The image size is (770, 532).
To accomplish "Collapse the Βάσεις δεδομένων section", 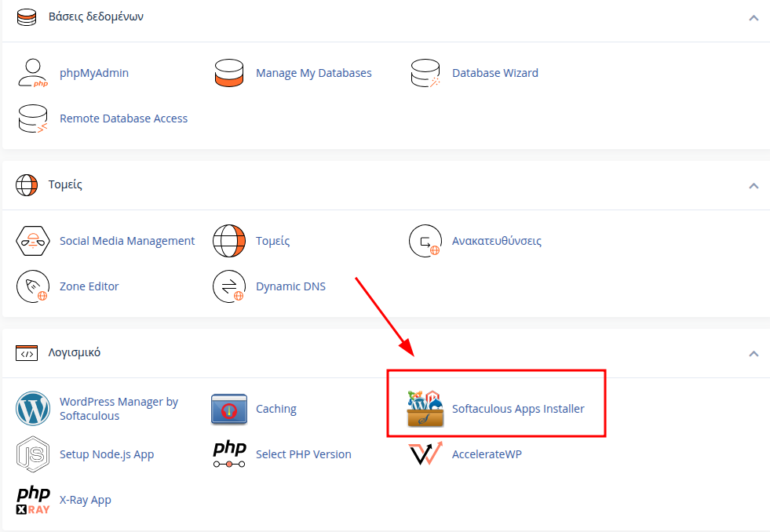I will tap(754, 17).
